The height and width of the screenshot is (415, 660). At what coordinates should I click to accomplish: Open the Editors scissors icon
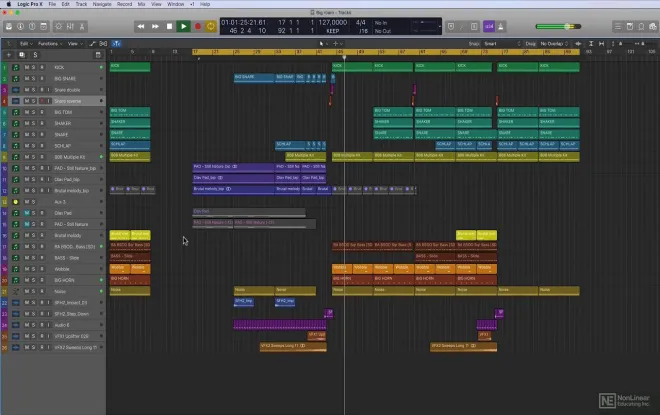click(82, 27)
